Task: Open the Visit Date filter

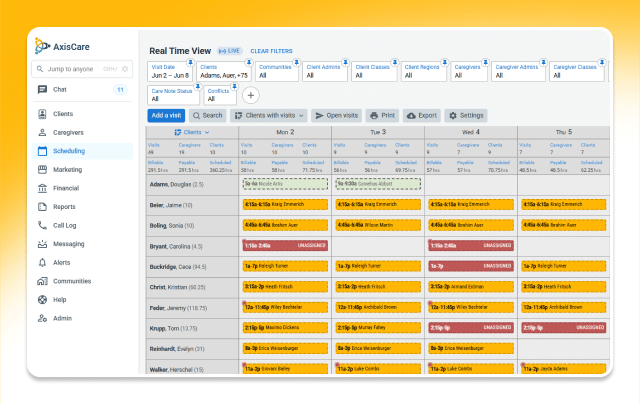Action: click(x=170, y=71)
